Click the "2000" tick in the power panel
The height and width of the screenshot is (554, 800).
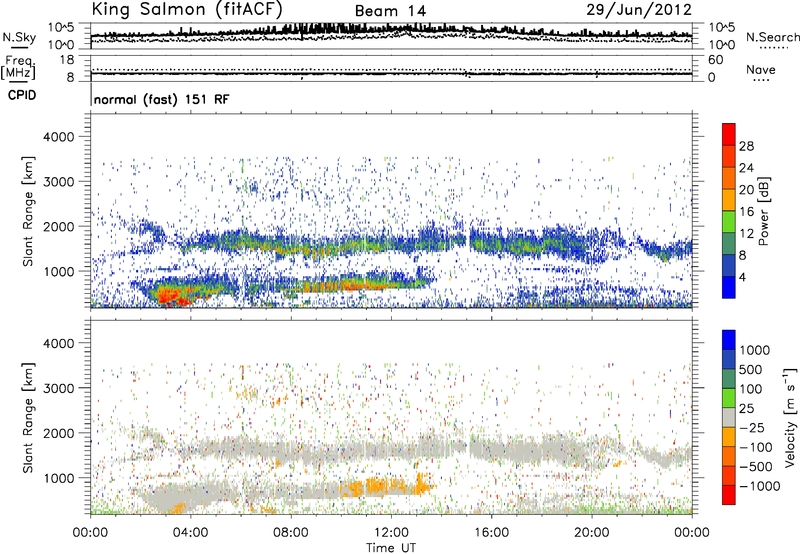[x=58, y=226]
